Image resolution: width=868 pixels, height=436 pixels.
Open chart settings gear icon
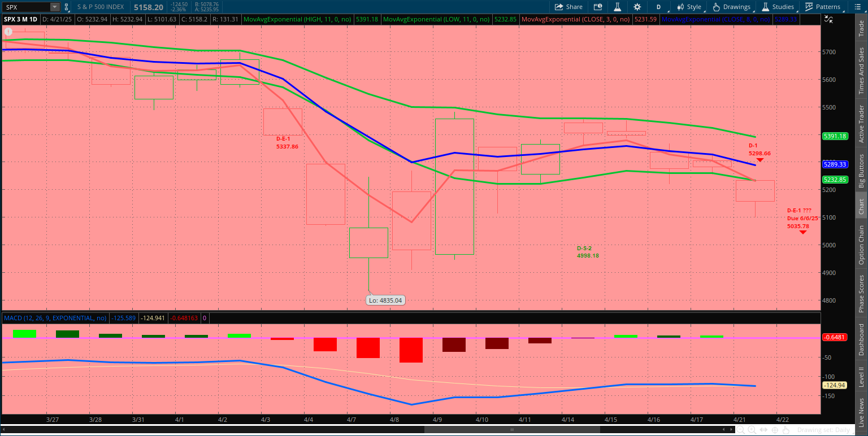637,7
